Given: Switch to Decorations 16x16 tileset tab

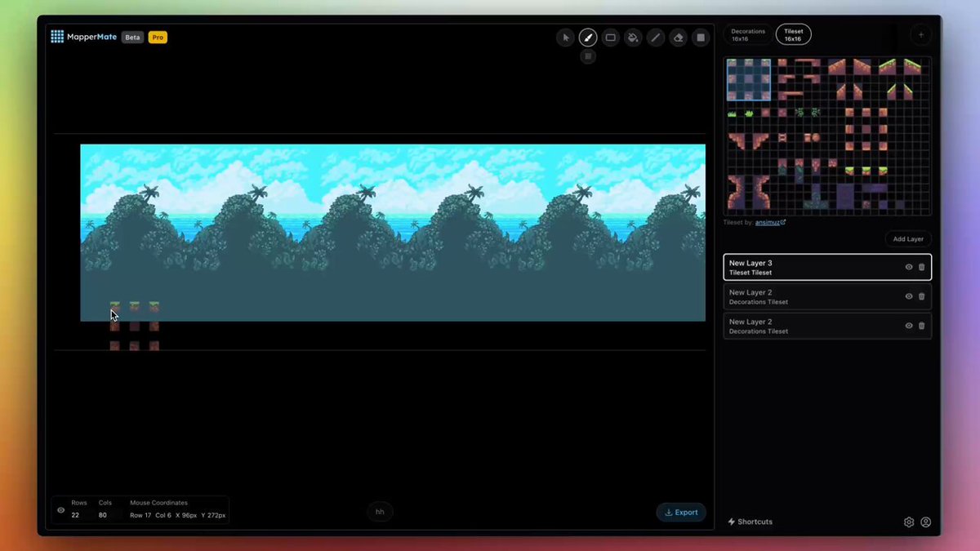Looking at the screenshot, I should pos(748,35).
